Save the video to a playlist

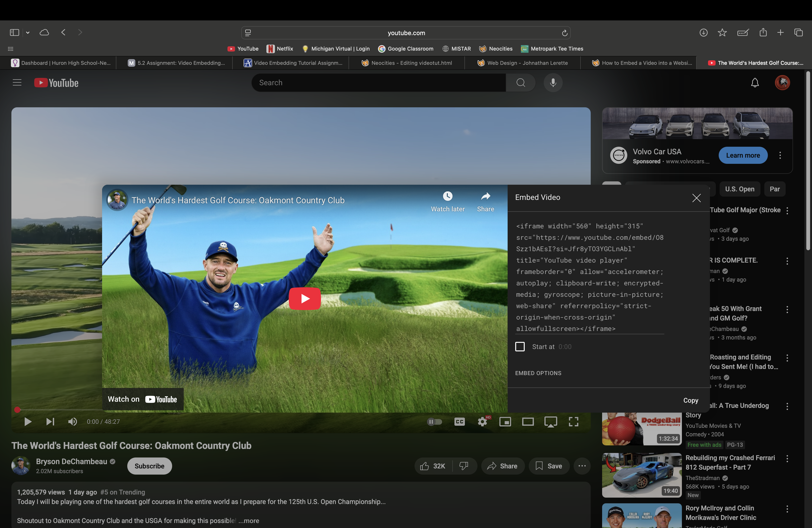coord(549,466)
